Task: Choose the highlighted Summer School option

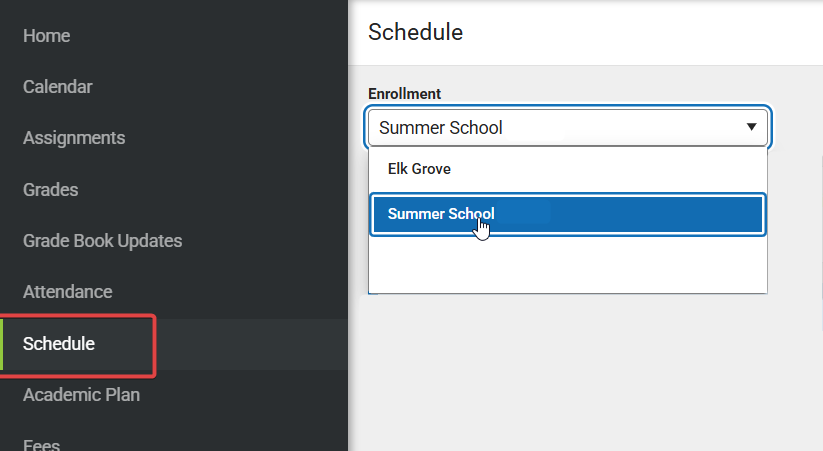Action: 567,214
